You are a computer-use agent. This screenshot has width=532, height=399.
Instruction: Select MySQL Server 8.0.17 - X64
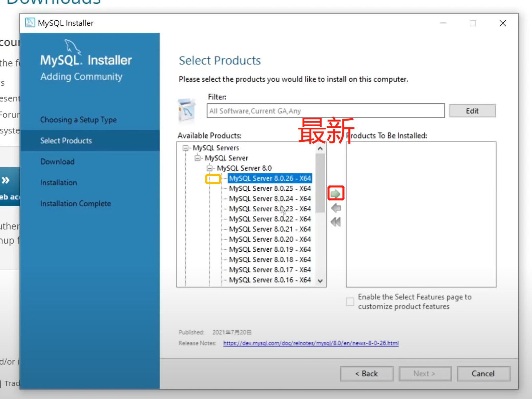[270, 270]
